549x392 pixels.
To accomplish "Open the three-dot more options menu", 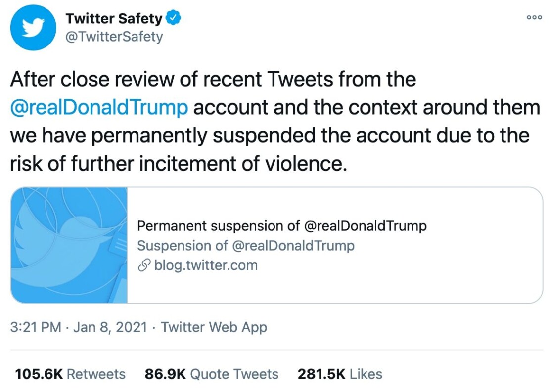I will tap(534, 17).
